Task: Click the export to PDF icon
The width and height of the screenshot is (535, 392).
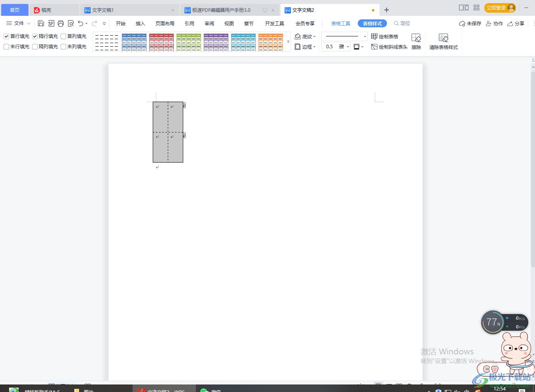Action: (51, 23)
